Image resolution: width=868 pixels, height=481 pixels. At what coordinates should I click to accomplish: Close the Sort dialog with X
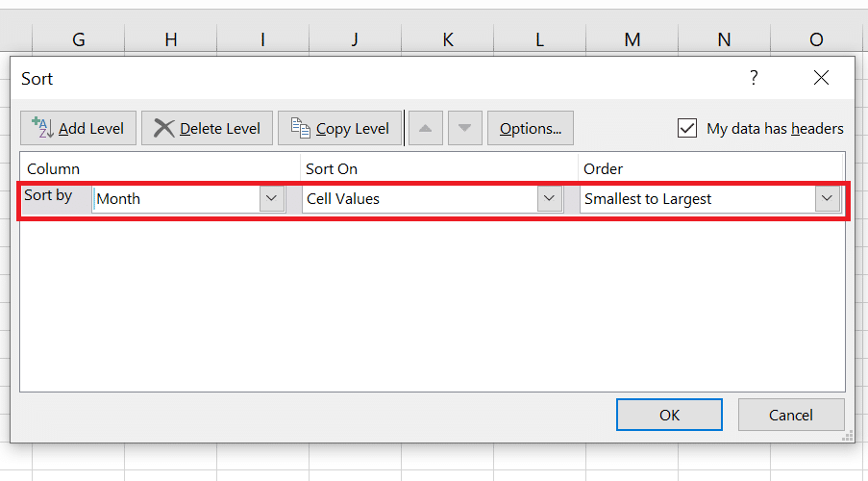[822, 78]
